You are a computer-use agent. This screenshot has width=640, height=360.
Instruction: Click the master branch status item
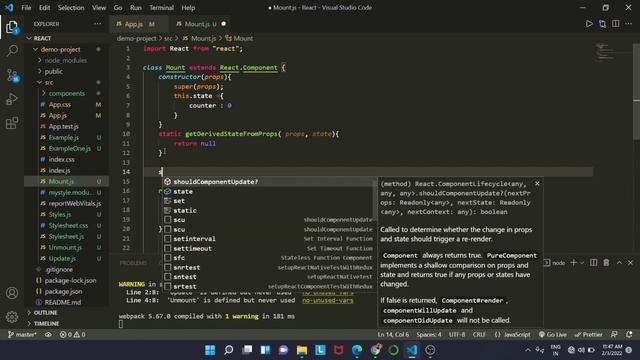click(22, 335)
